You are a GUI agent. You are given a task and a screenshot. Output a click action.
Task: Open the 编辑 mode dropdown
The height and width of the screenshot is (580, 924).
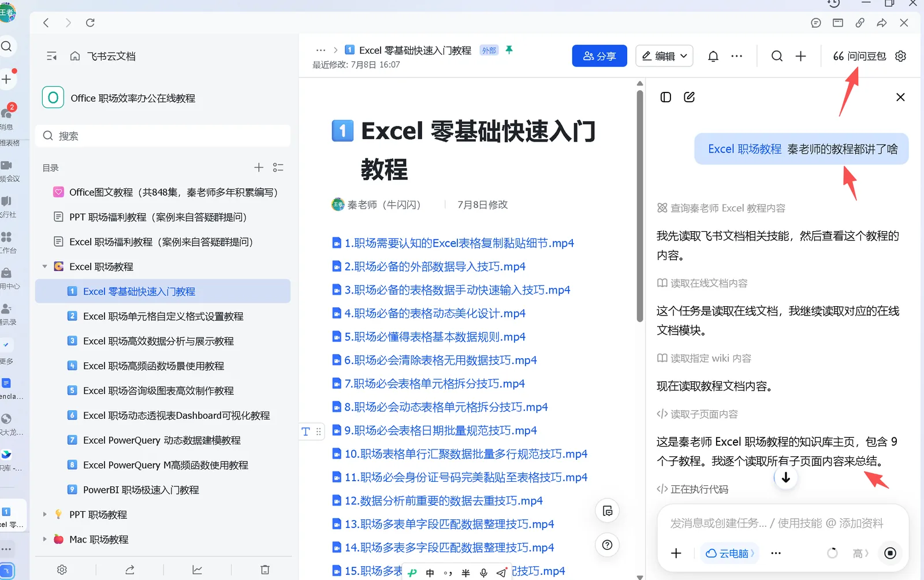click(664, 56)
